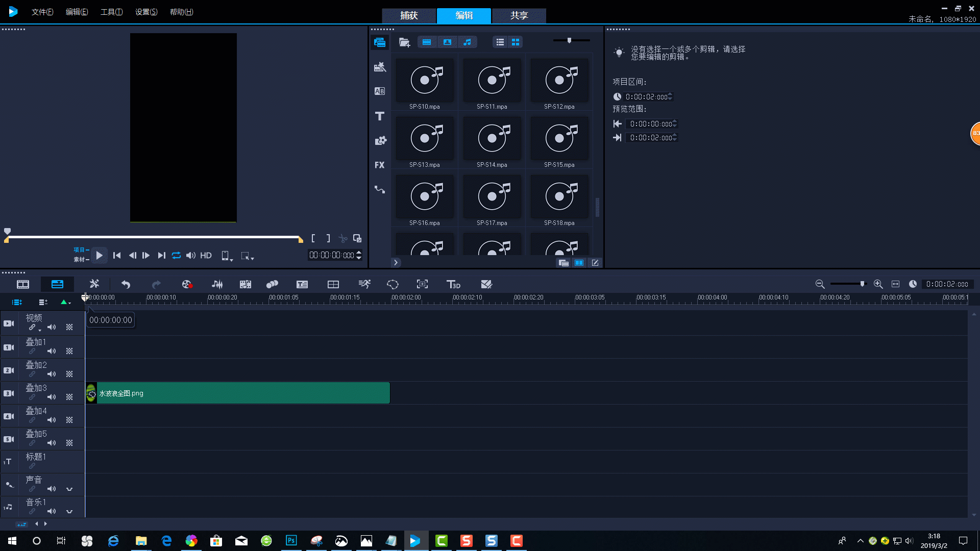This screenshot has width=980, height=551.
Task: Toggle mute on 叠加3 track
Action: [x=52, y=397]
